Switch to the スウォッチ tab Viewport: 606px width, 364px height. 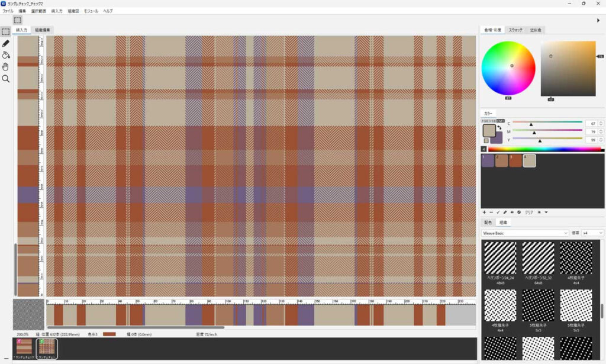(x=515, y=30)
